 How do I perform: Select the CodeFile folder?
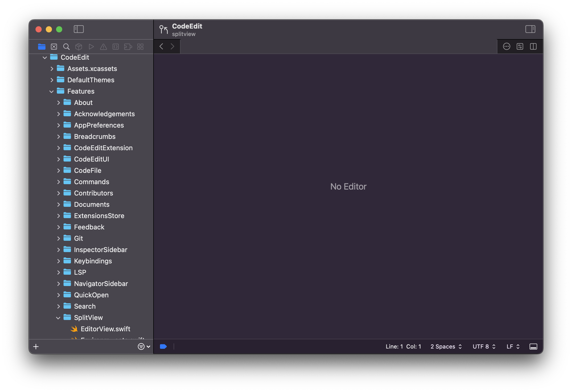[91, 171]
